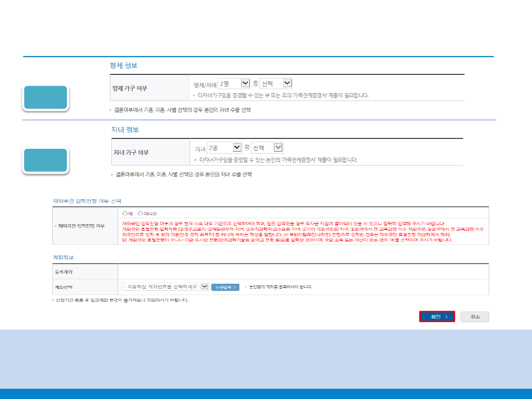Click the 계좌정보 section heading
Viewport: 532px width, 399px height.
point(64,258)
